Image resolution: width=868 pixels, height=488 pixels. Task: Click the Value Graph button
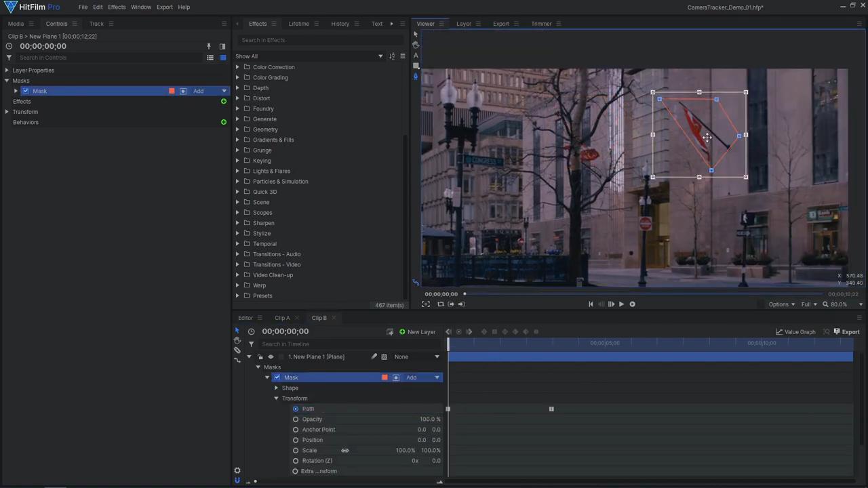[x=795, y=332]
